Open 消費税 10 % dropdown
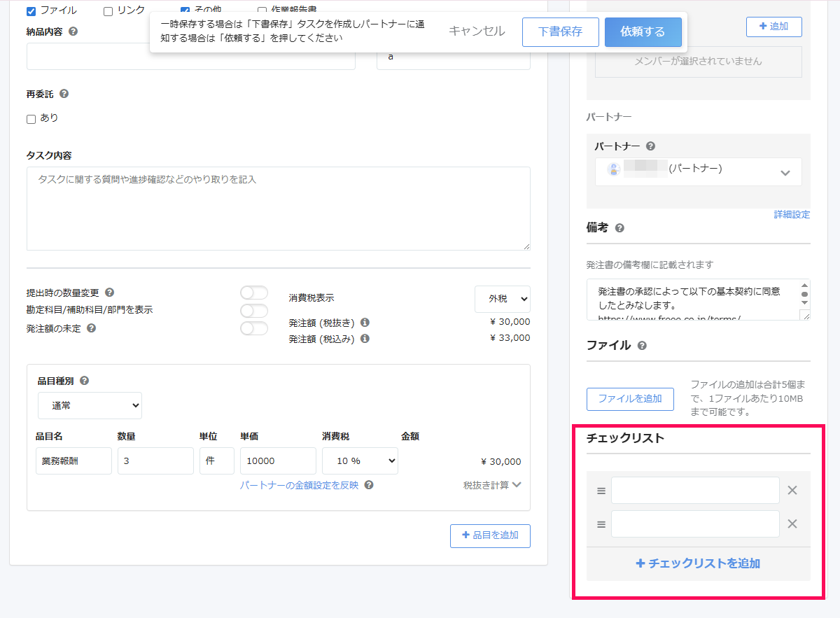Viewport: 840px width, 618px height. (x=360, y=461)
